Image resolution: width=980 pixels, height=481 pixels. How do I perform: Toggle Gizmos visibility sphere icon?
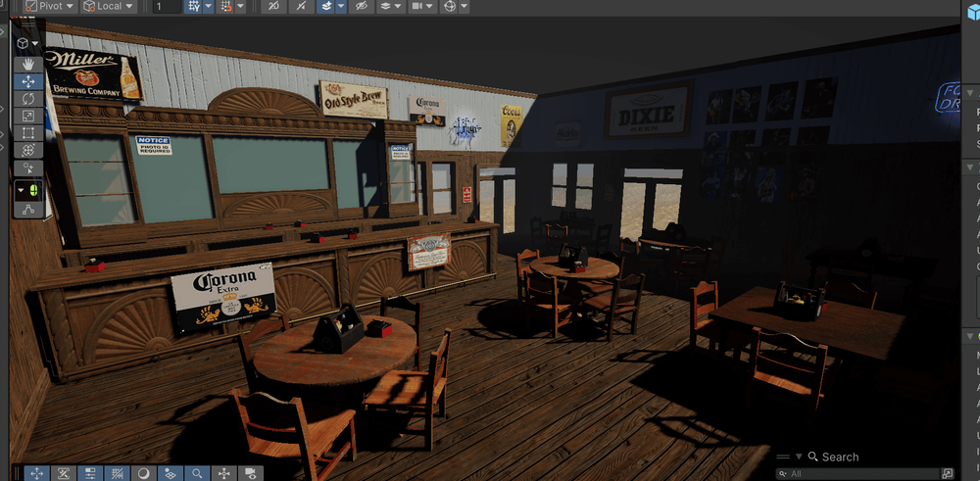tap(449, 6)
